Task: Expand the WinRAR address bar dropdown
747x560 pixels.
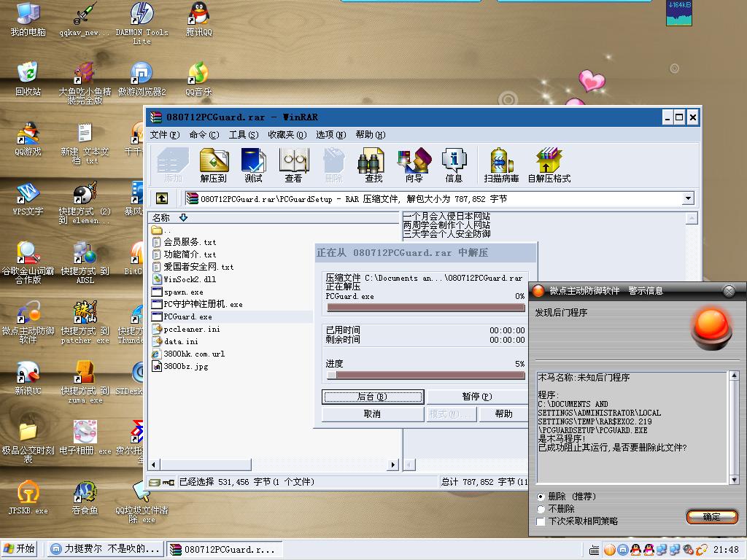Action: click(688, 198)
